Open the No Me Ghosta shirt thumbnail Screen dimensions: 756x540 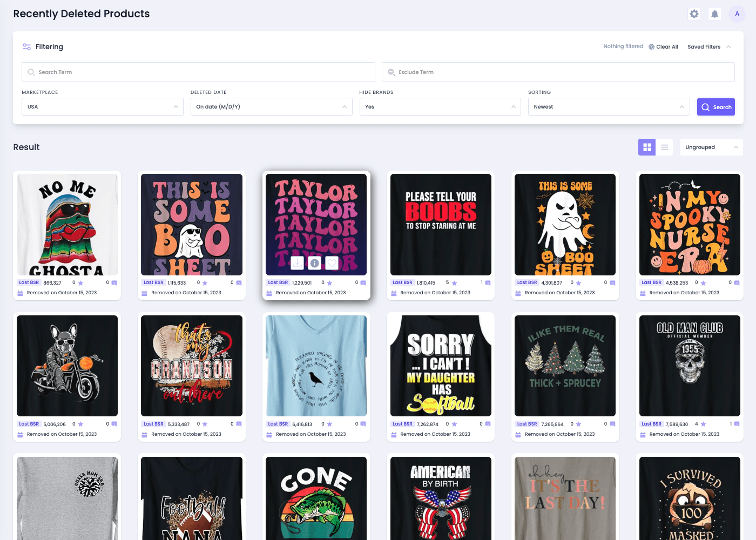[x=67, y=225]
